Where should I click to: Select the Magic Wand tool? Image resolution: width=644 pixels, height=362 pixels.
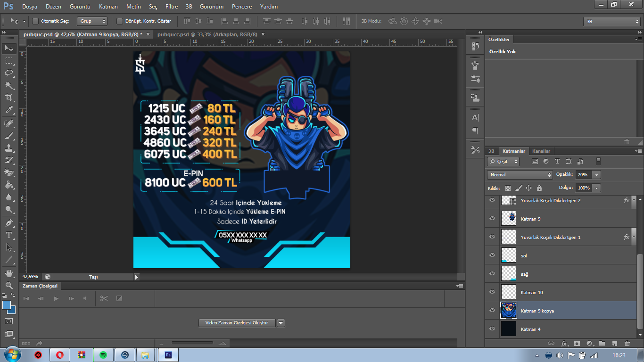pos(9,85)
